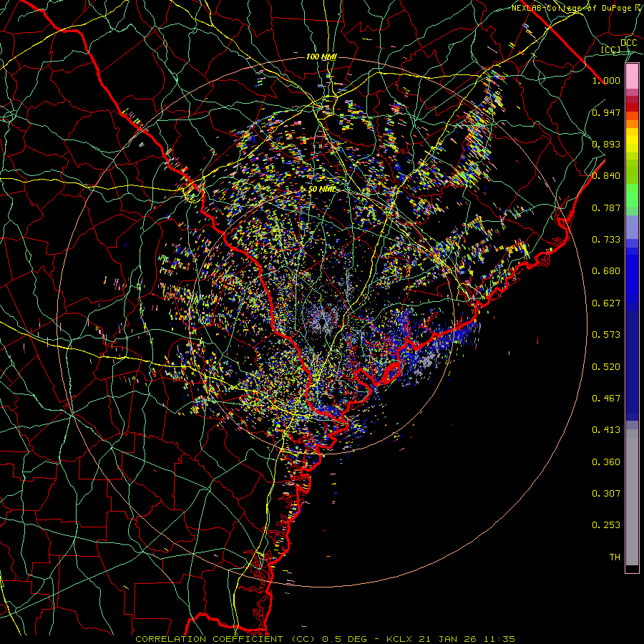This screenshot has height=644, width=644.
Task: Click the 0.947 legend value
Action: (606, 112)
